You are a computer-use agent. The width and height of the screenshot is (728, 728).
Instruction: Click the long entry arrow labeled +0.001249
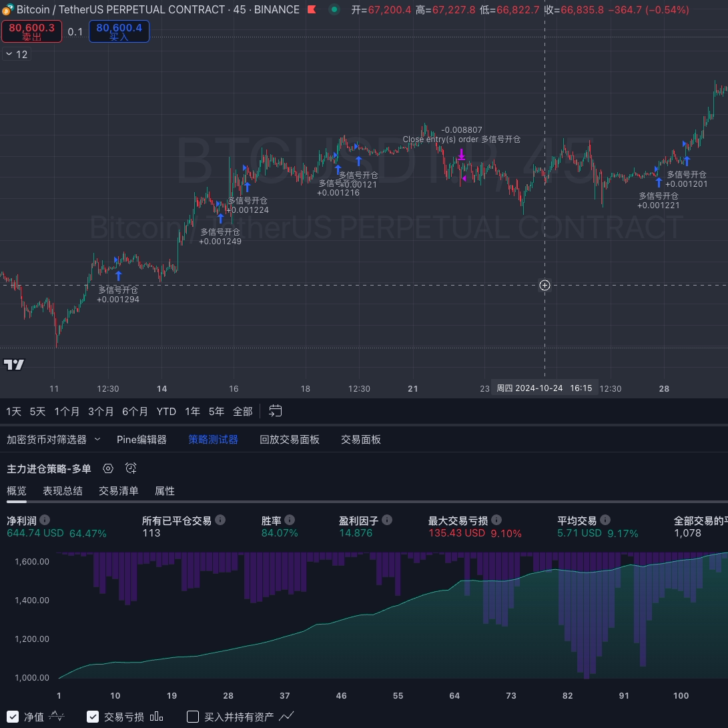[221, 218]
